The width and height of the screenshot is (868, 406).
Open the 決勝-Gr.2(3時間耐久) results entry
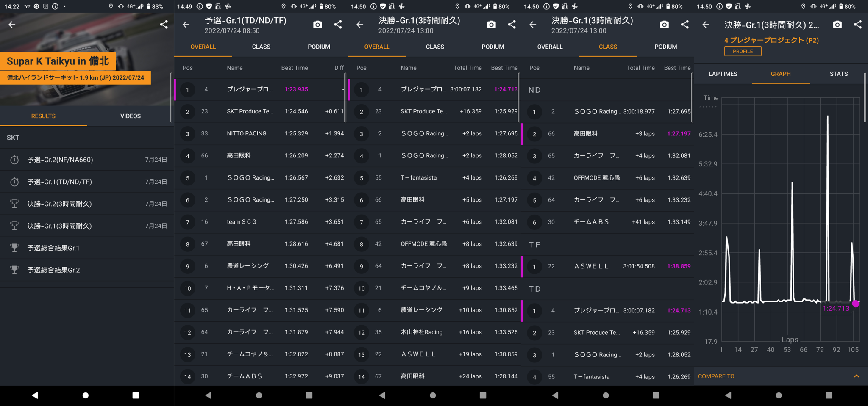pos(59,204)
